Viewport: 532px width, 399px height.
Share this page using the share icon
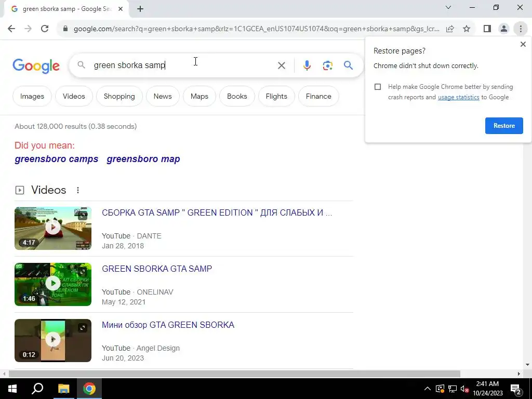[450, 29]
